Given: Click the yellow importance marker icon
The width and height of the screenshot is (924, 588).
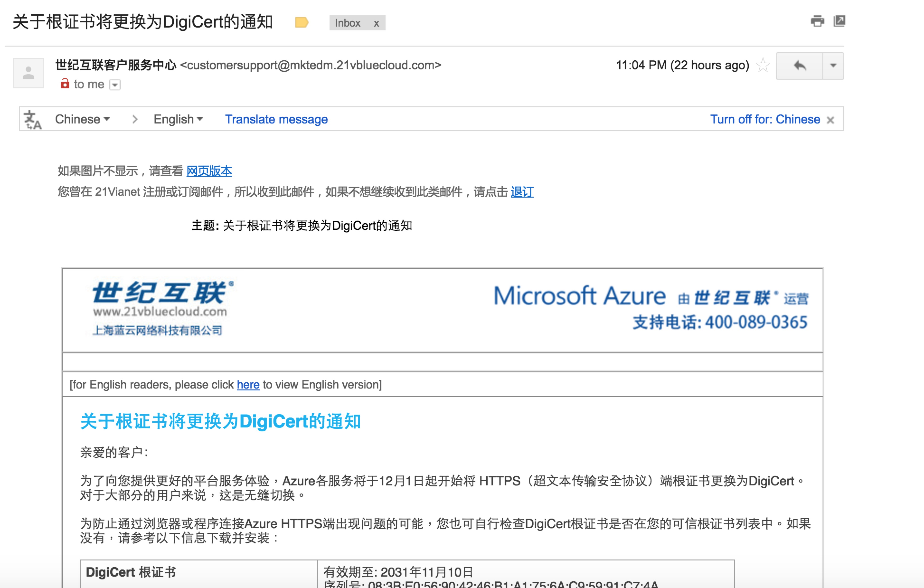Looking at the screenshot, I should [302, 23].
